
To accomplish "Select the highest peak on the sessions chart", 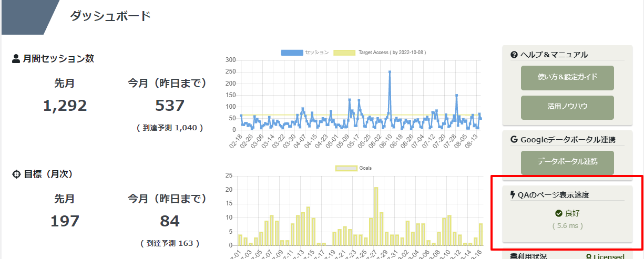I will tap(390, 72).
